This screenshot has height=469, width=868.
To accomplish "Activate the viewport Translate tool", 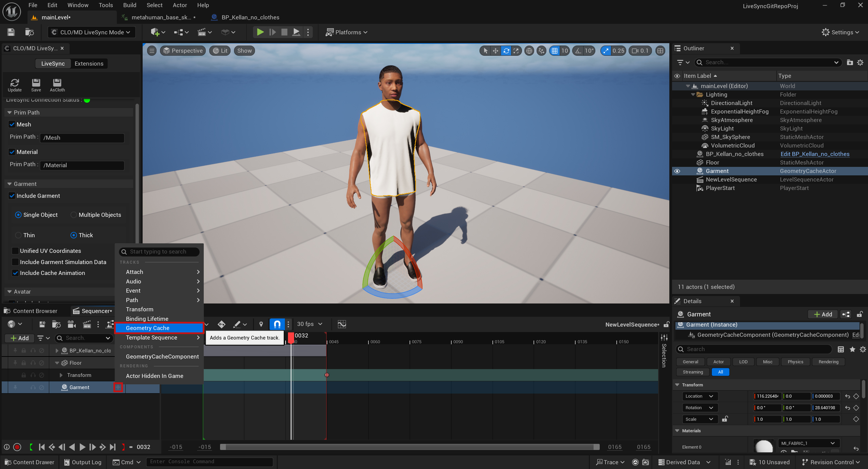I will [495, 51].
